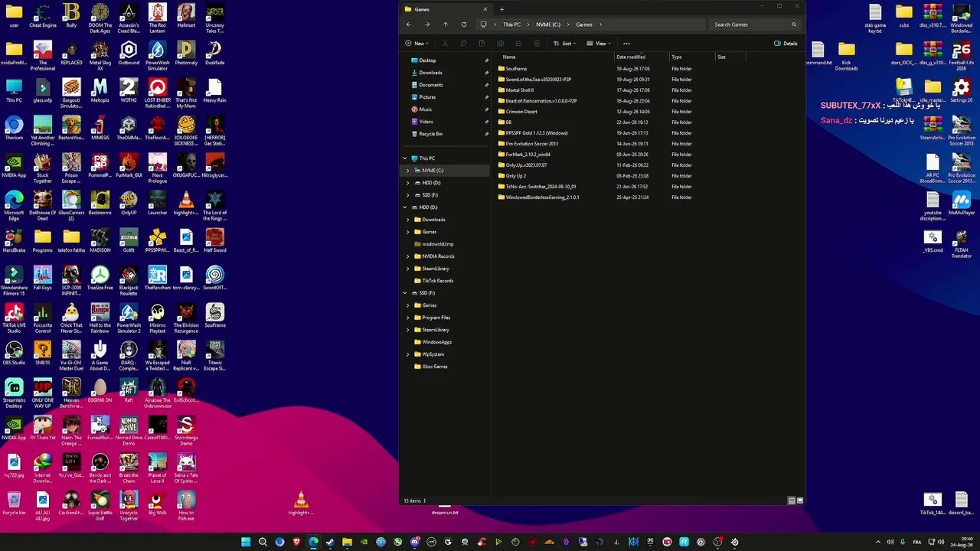This screenshot has height=551, width=980.
Task: Select the Thorium browser desktop icon
Action: [x=14, y=129]
